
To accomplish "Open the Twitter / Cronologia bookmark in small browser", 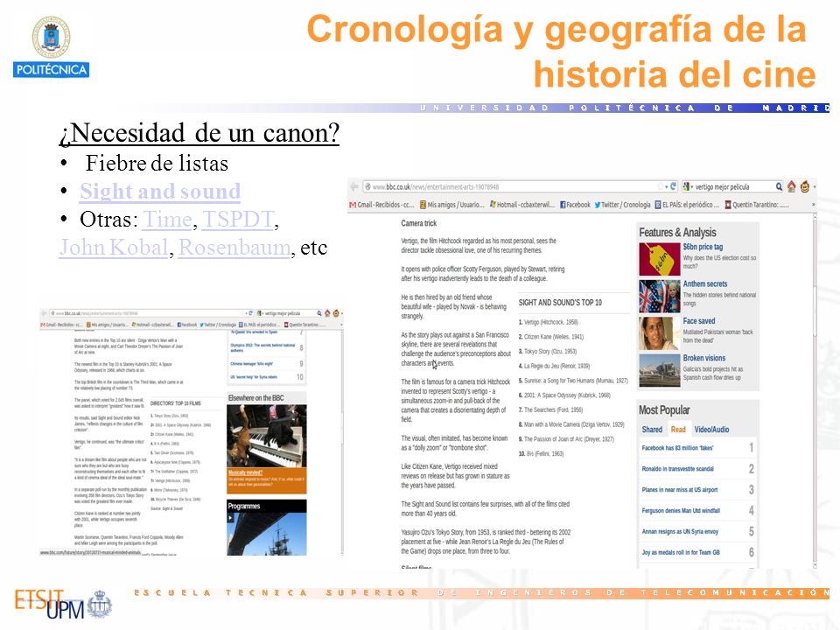I will pyautogui.click(x=218, y=325).
